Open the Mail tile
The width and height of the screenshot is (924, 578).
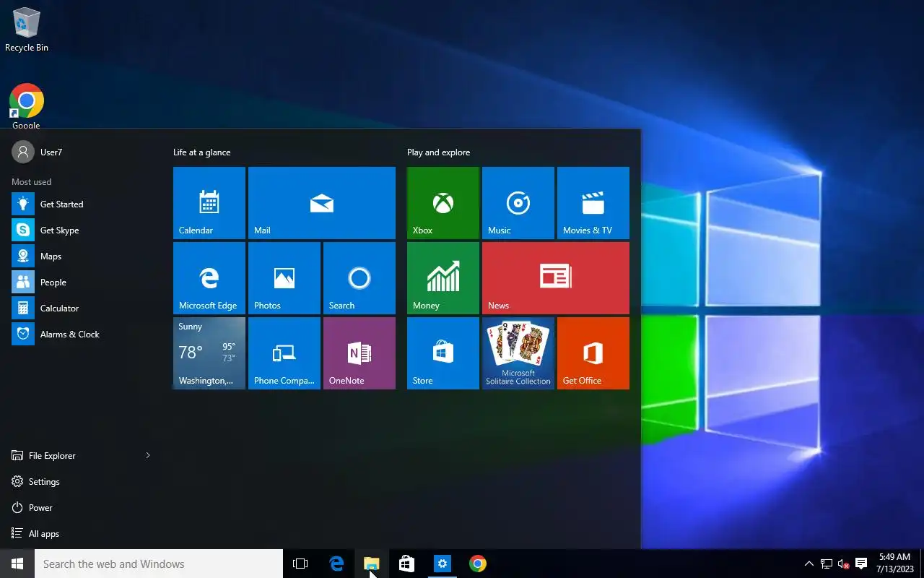(x=322, y=203)
